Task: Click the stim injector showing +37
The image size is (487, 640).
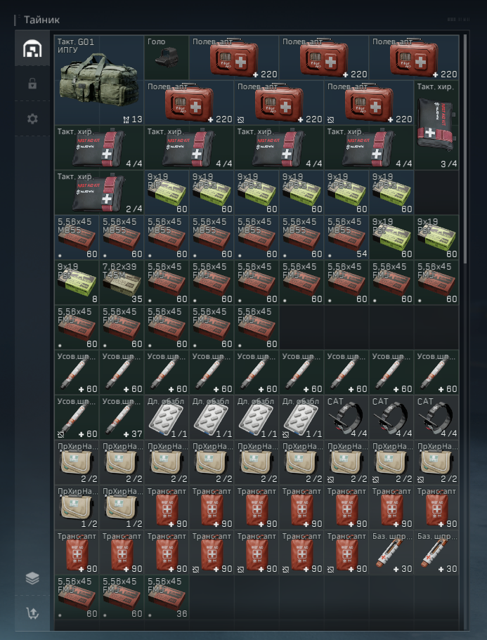Action: click(122, 417)
